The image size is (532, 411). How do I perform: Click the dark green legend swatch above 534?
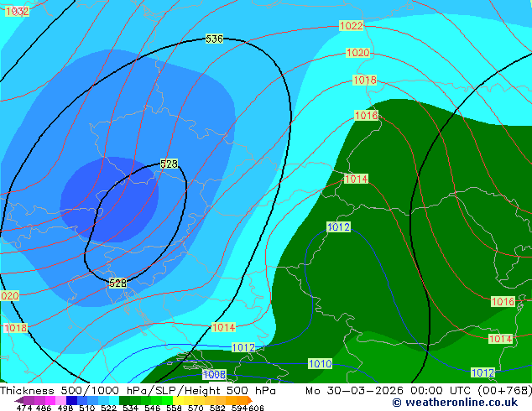124,400
